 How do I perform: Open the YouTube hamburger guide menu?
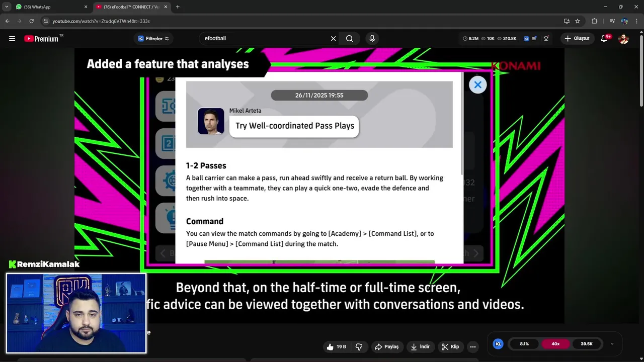[12, 39]
